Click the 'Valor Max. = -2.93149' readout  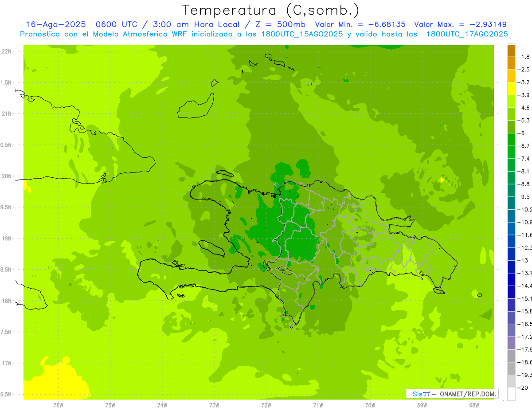(460, 24)
